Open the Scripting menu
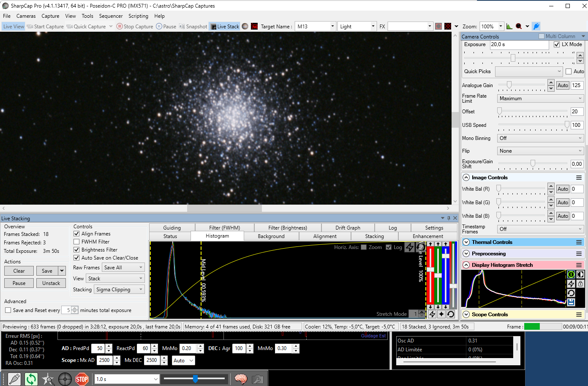This screenshot has height=386, width=588. pyautogui.click(x=138, y=16)
